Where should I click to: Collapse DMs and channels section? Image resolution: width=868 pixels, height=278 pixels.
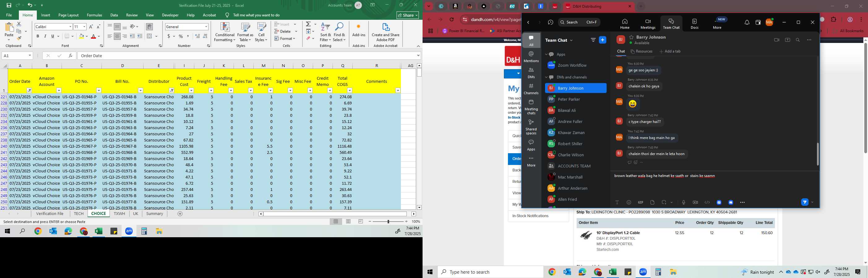click(547, 77)
